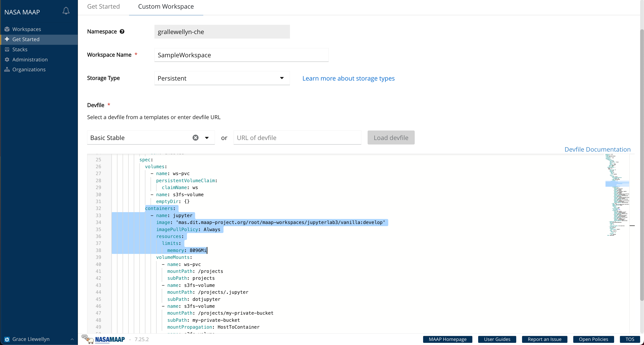Viewport: 644px width, 345px height.
Task: Click the URL of devfile input
Action: click(297, 138)
